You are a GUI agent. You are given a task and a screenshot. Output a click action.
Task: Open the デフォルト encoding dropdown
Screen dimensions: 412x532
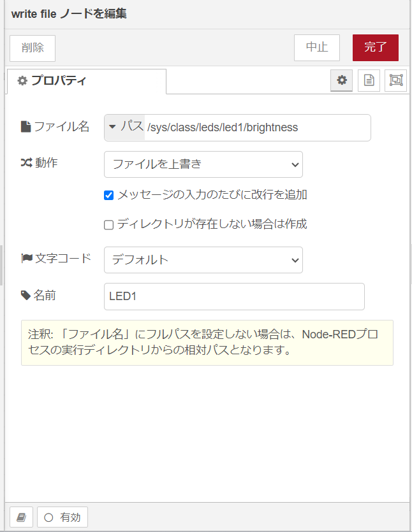(x=203, y=260)
